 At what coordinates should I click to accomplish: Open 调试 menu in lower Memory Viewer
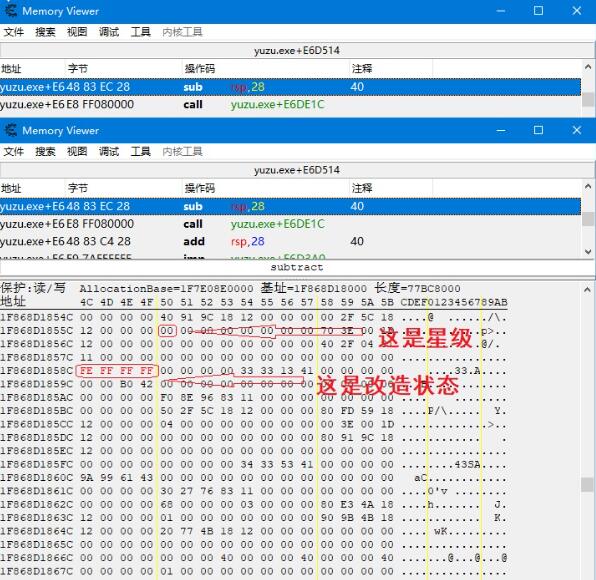[x=109, y=152]
